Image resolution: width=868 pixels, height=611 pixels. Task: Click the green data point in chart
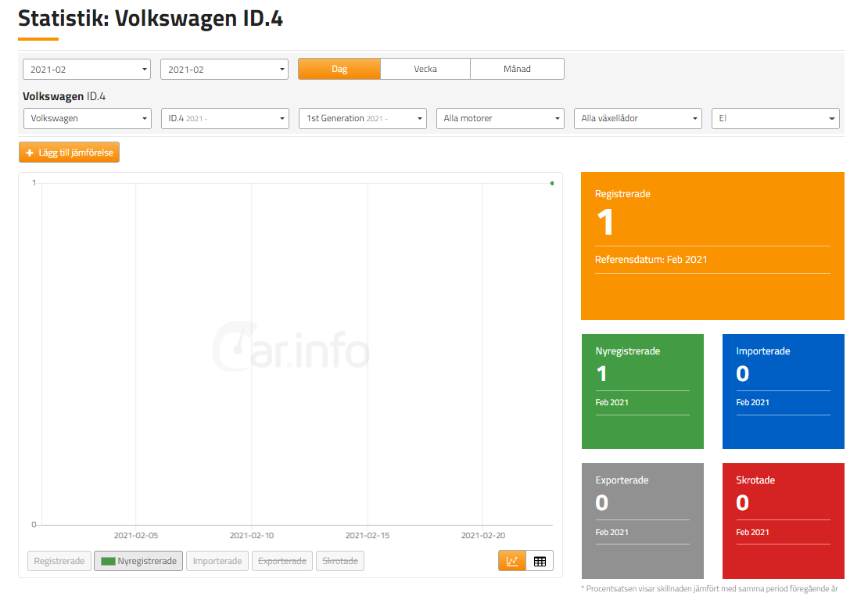pos(552,183)
